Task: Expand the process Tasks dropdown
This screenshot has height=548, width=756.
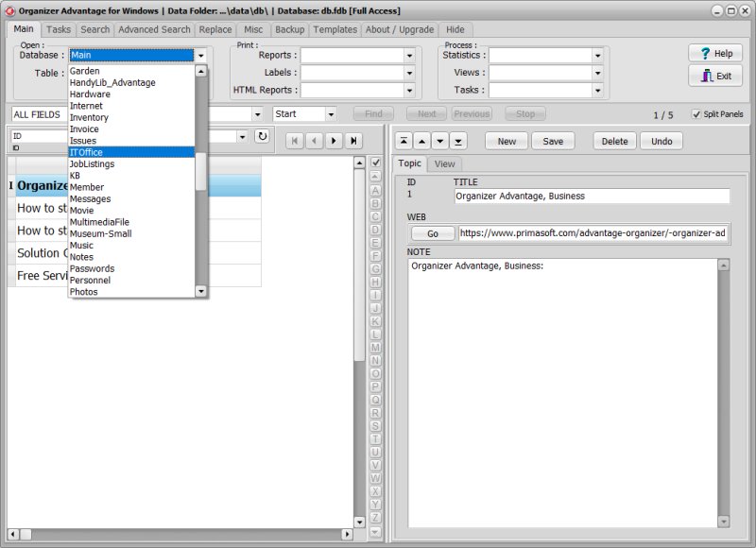Action: (597, 90)
